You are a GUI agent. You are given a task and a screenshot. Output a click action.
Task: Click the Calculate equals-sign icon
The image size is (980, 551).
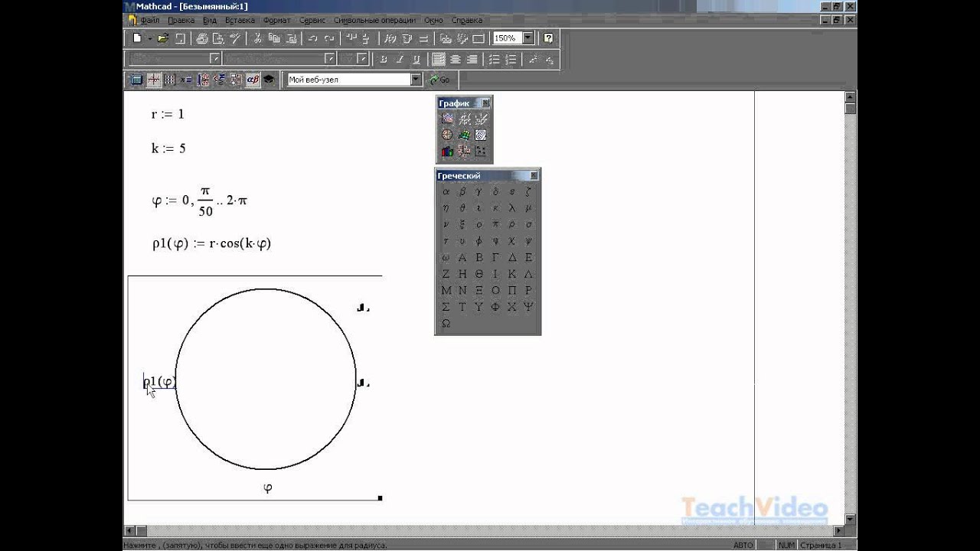(423, 38)
